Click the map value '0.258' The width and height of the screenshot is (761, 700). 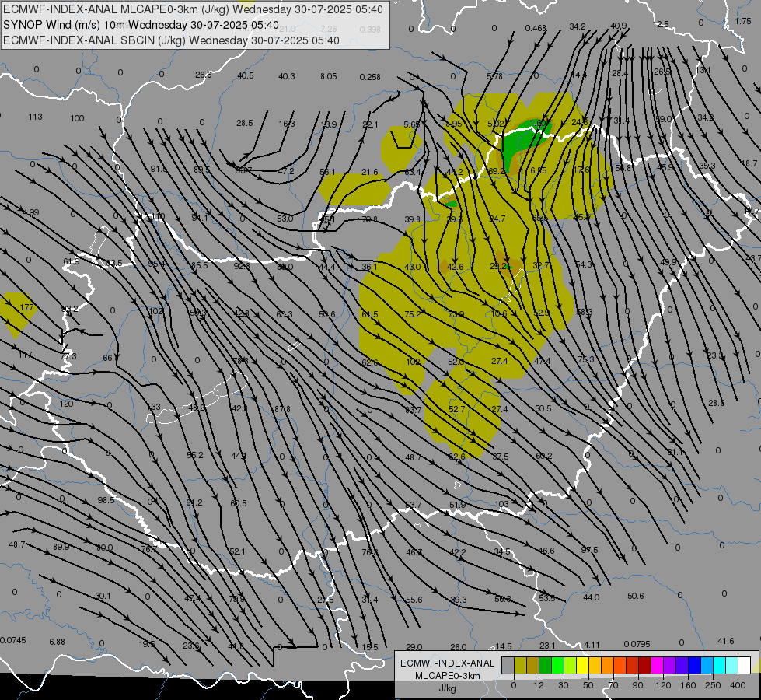click(x=370, y=77)
